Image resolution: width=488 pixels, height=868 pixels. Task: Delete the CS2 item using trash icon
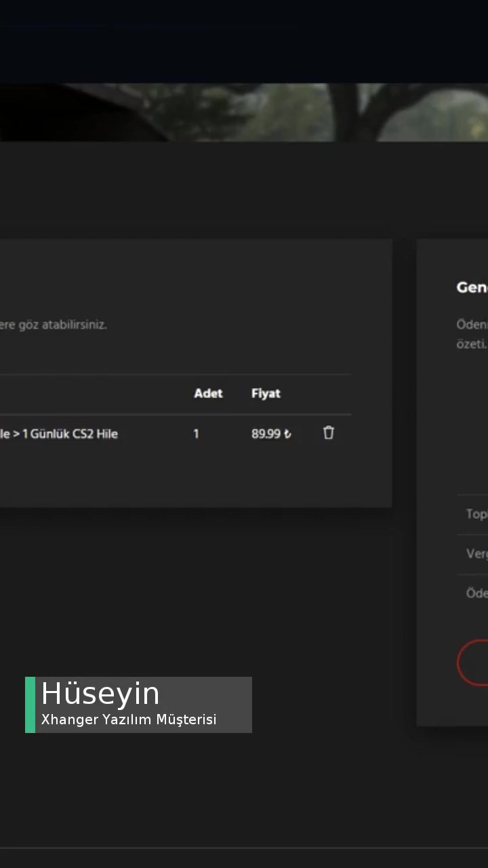click(x=329, y=433)
